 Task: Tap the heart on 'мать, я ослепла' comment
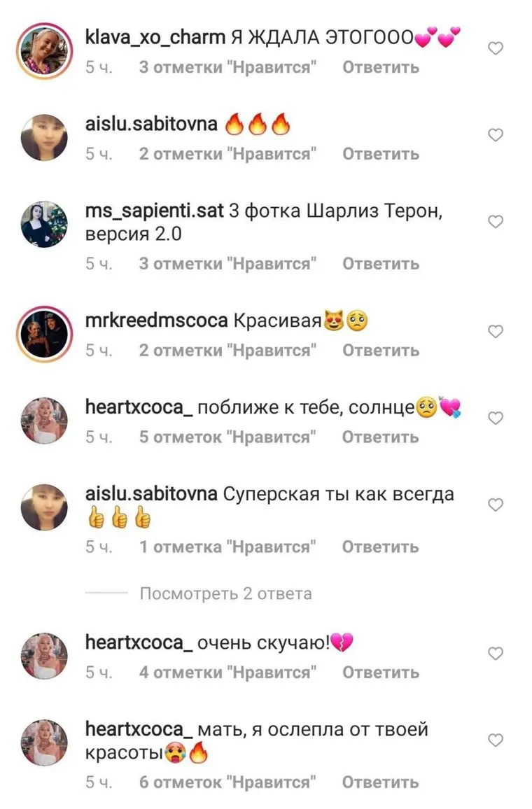point(496,740)
